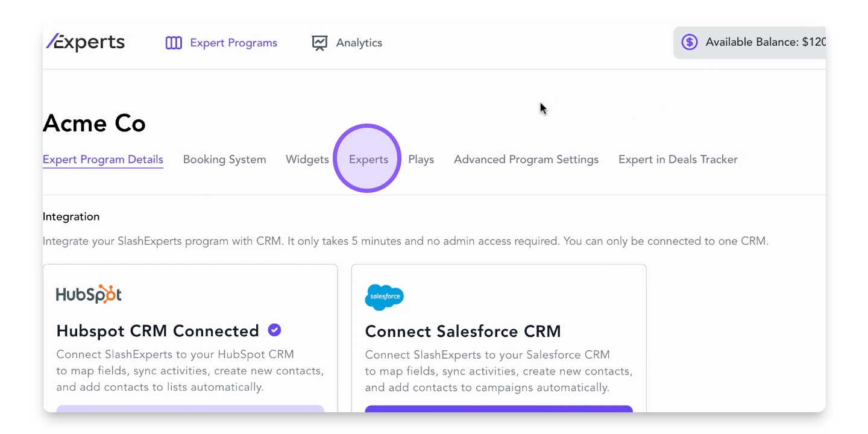Select the Plays tab
Image resolution: width=868 pixels, height=434 pixels.
[x=421, y=160]
